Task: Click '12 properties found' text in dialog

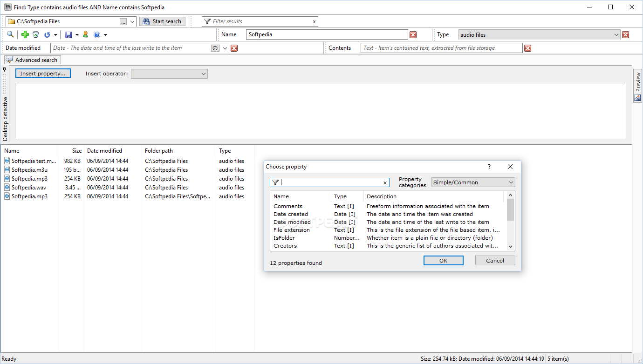Action: coord(296,263)
